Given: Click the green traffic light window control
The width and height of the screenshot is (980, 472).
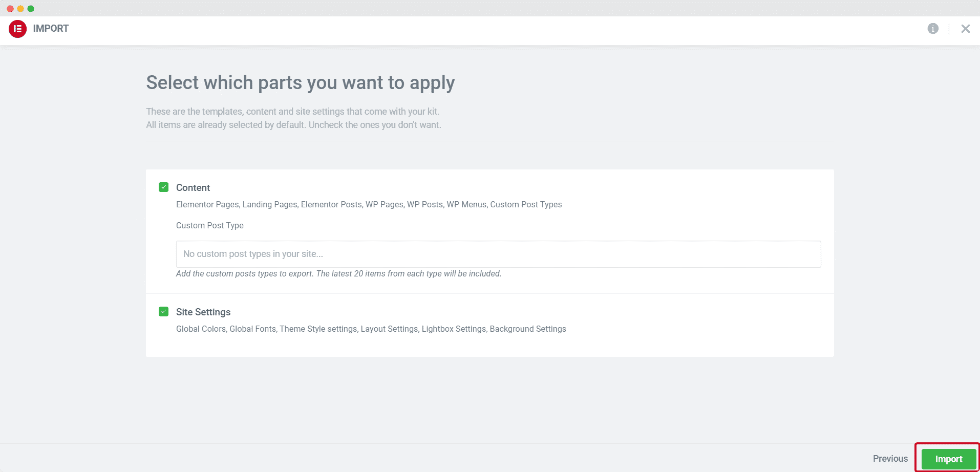Looking at the screenshot, I should (x=32, y=8).
